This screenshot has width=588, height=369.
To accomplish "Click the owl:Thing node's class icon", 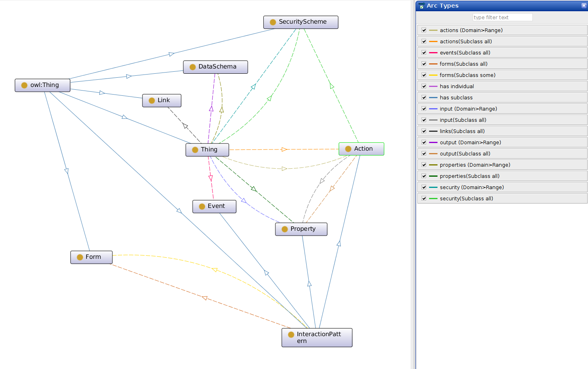I will click(24, 85).
